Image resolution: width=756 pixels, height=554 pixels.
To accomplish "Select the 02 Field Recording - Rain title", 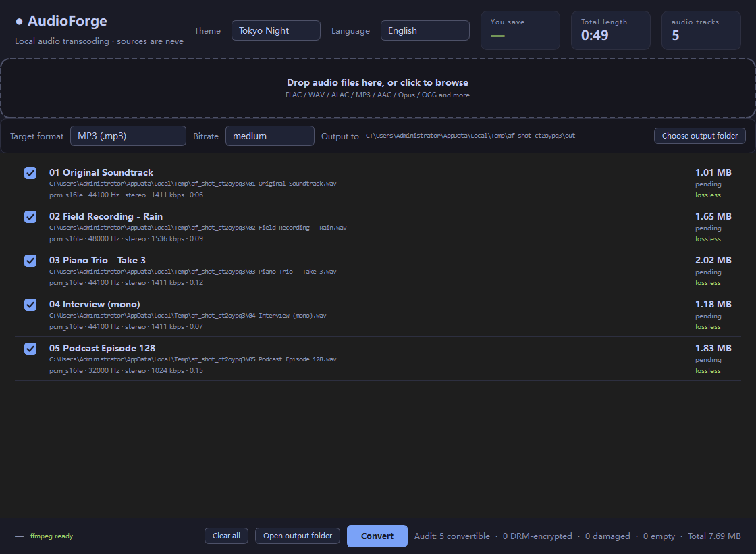I will coord(105,216).
